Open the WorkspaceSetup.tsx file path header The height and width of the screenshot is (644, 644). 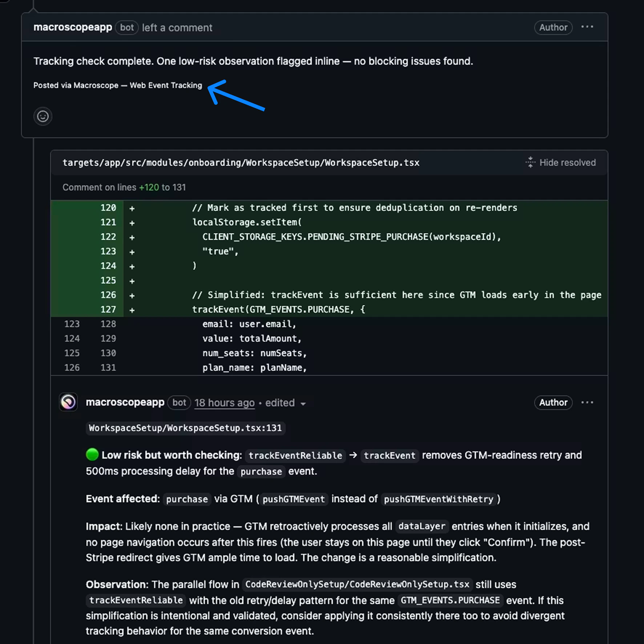pyautogui.click(x=241, y=162)
